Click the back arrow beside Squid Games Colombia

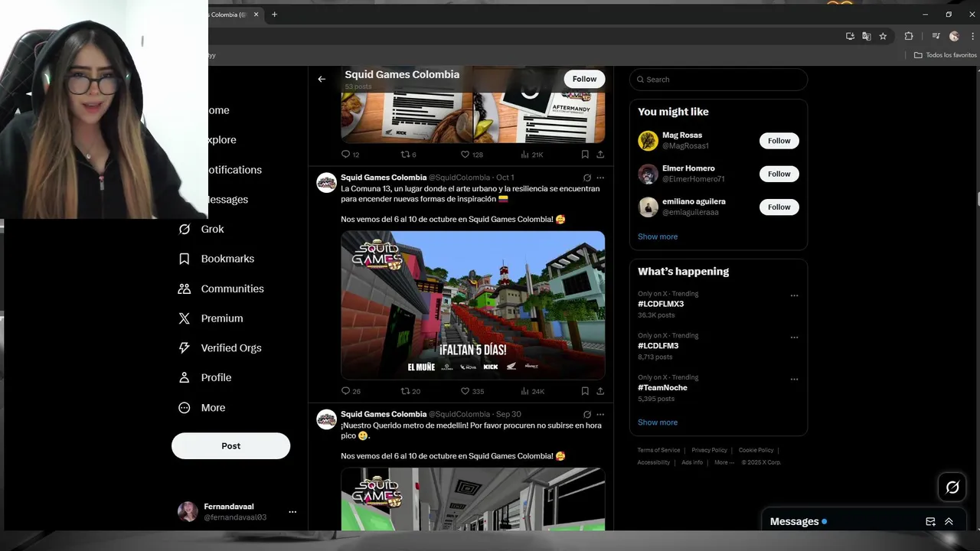(322, 79)
